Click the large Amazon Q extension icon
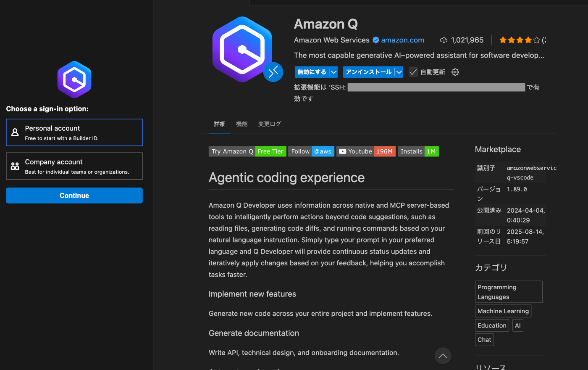This screenshot has width=588, height=370. tap(242, 49)
